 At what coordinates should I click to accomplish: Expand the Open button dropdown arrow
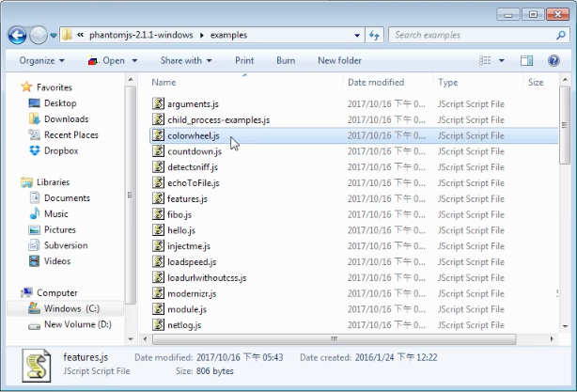pos(134,61)
